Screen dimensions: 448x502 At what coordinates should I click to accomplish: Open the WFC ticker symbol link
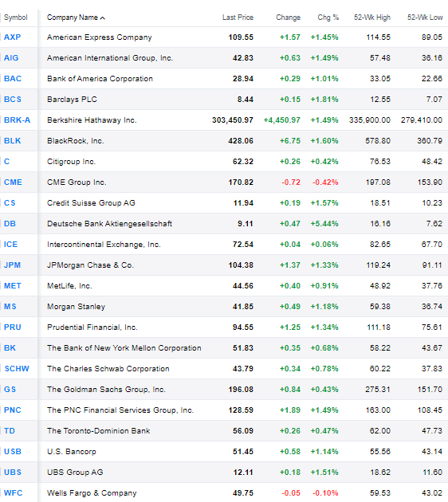(x=13, y=492)
